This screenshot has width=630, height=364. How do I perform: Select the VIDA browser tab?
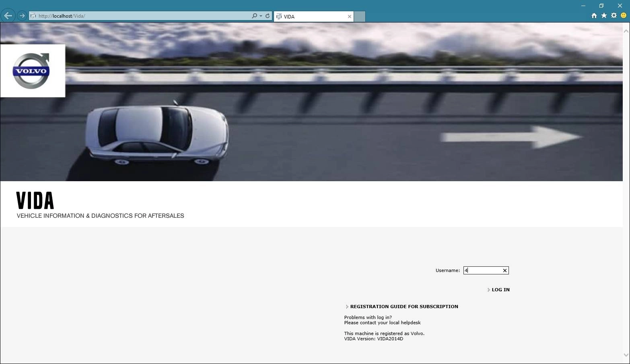(314, 16)
